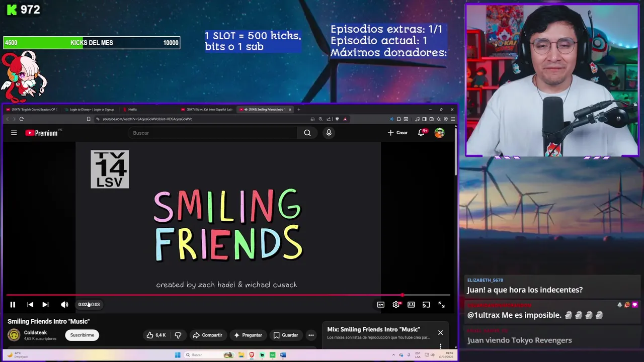644x362 pixels.
Task: Close the Mix playlist panel
Action: [440, 332]
